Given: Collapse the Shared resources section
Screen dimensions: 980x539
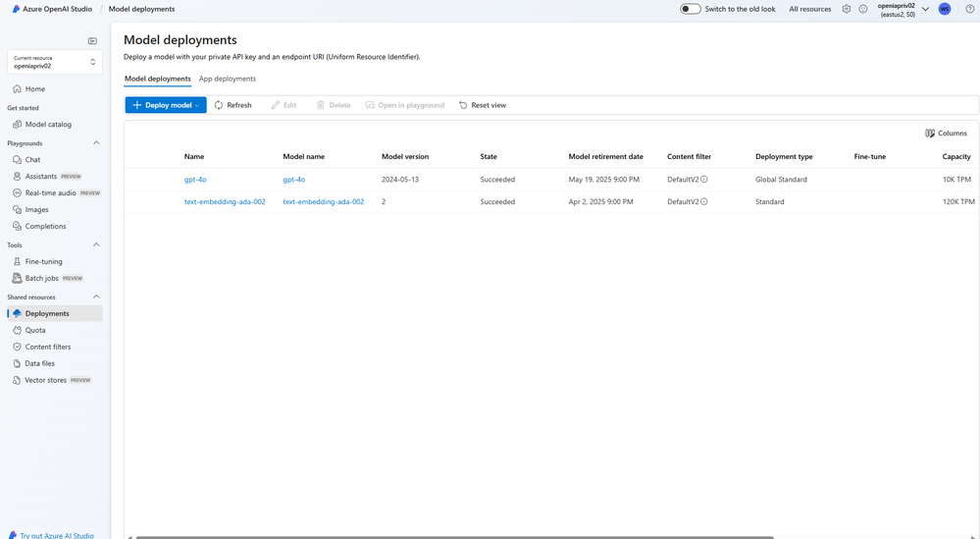Looking at the screenshot, I should coord(96,297).
